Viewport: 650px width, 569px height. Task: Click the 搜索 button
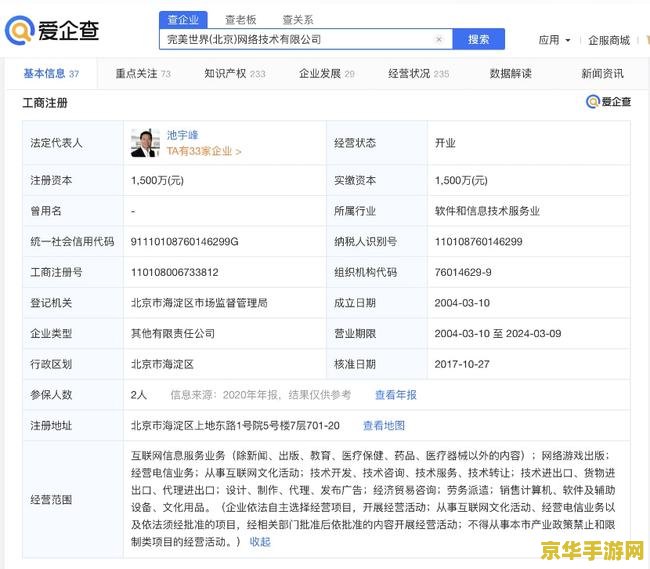click(478, 39)
